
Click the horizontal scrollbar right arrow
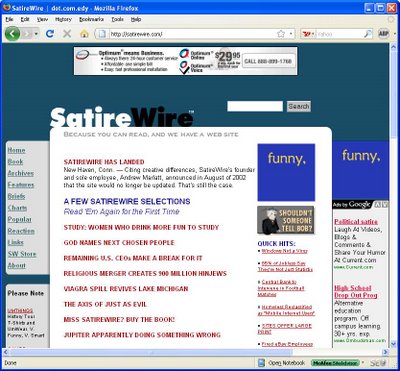tap(385, 352)
